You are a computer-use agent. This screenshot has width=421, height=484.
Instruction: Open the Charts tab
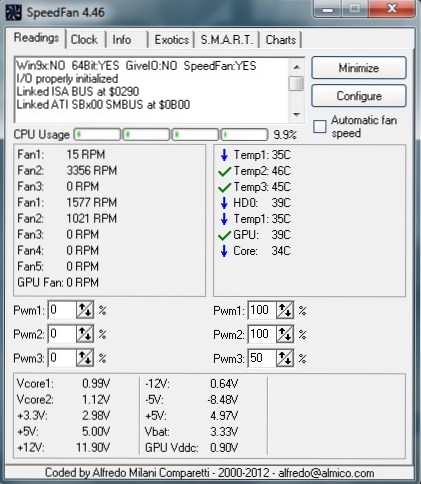(x=281, y=40)
